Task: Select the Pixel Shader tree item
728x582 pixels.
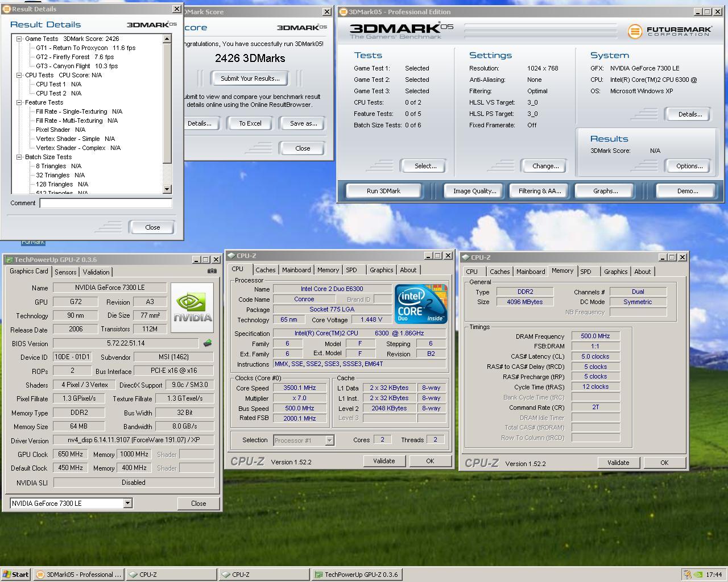Action: tap(60, 130)
